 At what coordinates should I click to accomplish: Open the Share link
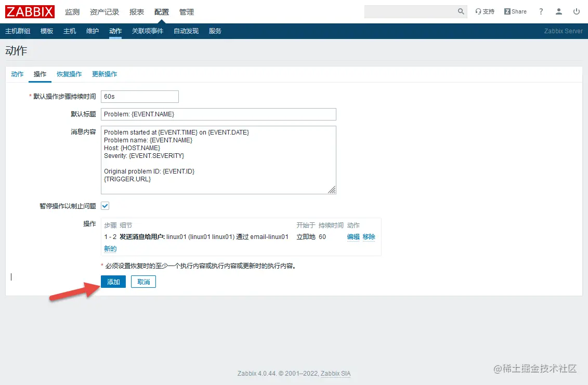click(x=515, y=11)
